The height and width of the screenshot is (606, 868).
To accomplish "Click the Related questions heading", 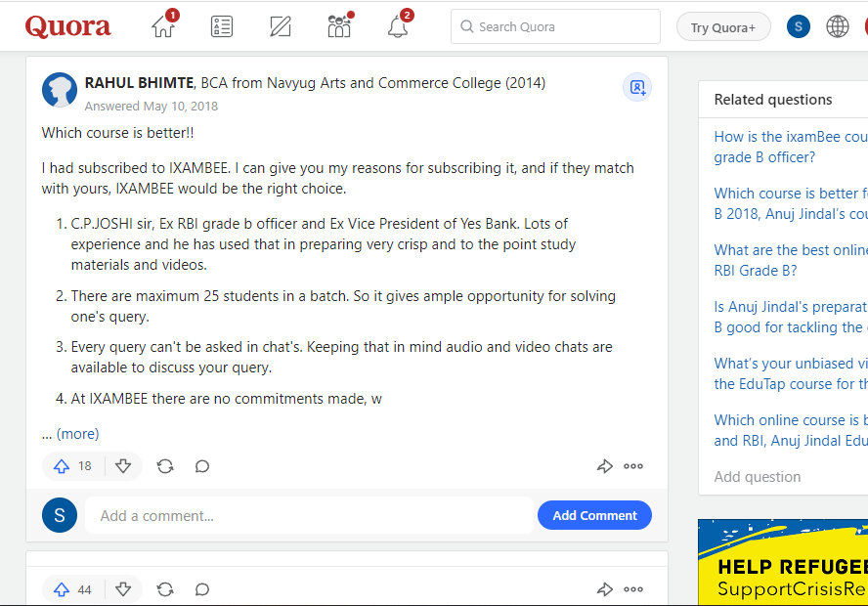I will [x=773, y=100].
